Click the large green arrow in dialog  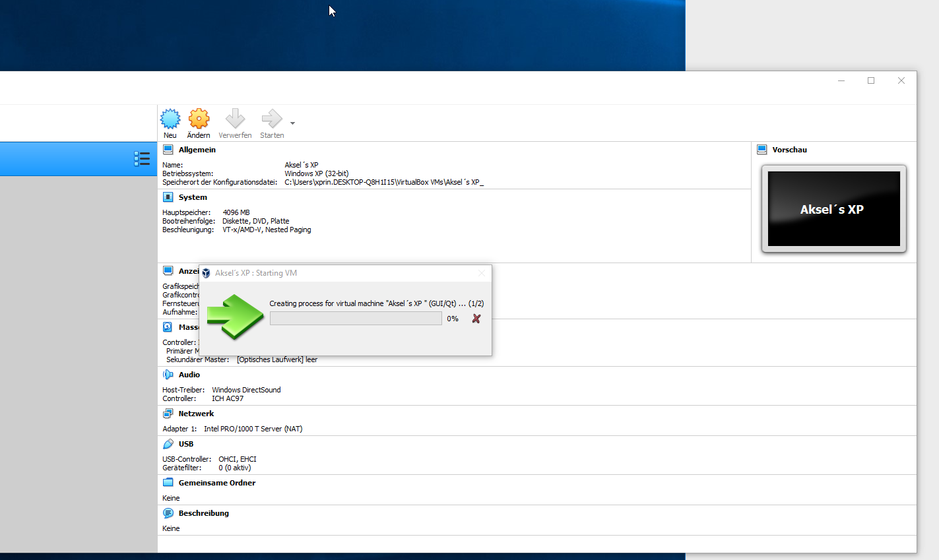pos(235,317)
